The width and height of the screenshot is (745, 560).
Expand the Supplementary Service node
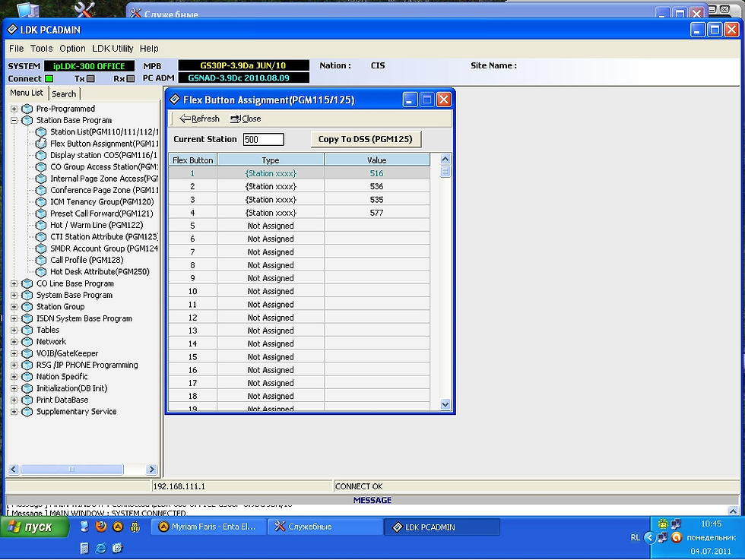14,411
